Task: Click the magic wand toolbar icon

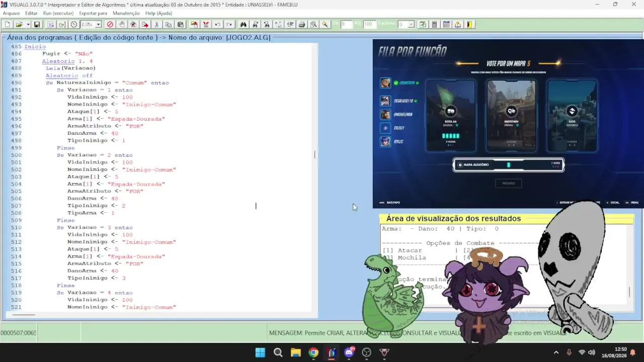Action: pyautogui.click(x=326, y=24)
